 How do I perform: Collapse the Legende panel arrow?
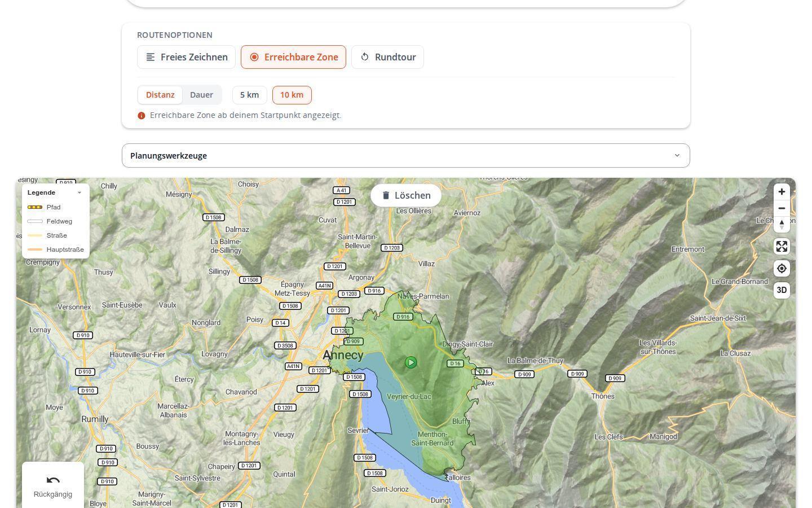pyautogui.click(x=80, y=192)
